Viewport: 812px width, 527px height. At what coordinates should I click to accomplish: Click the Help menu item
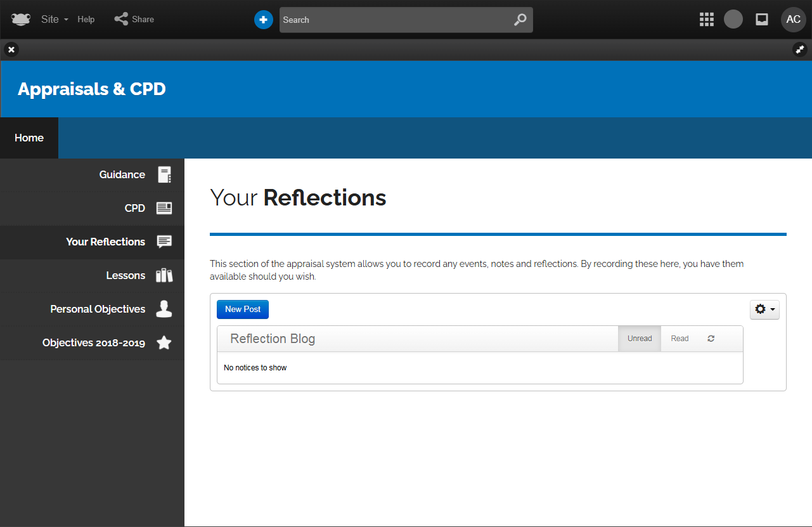click(86, 20)
